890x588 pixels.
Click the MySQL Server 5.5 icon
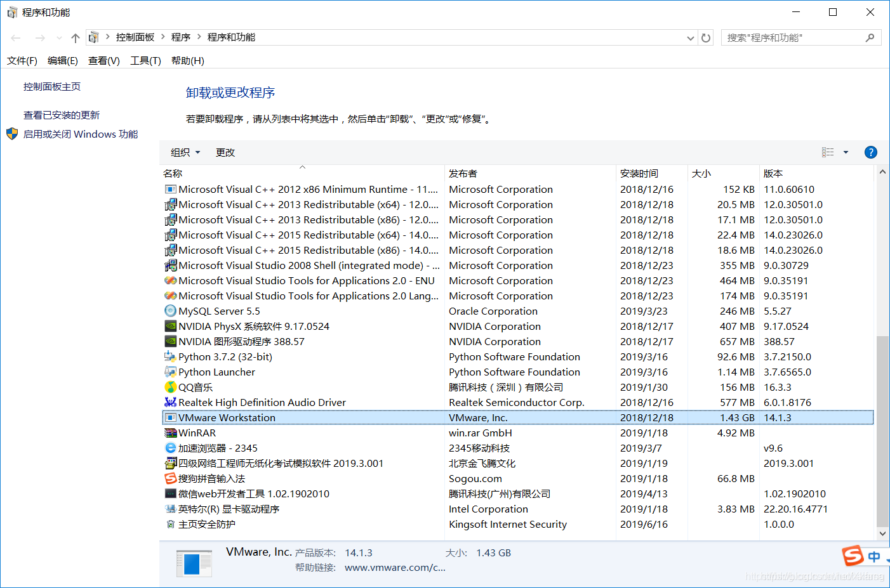170,311
